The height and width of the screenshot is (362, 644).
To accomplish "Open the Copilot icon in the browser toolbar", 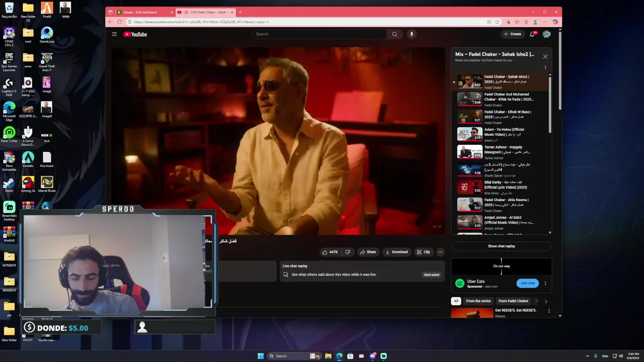I will coord(555,22).
